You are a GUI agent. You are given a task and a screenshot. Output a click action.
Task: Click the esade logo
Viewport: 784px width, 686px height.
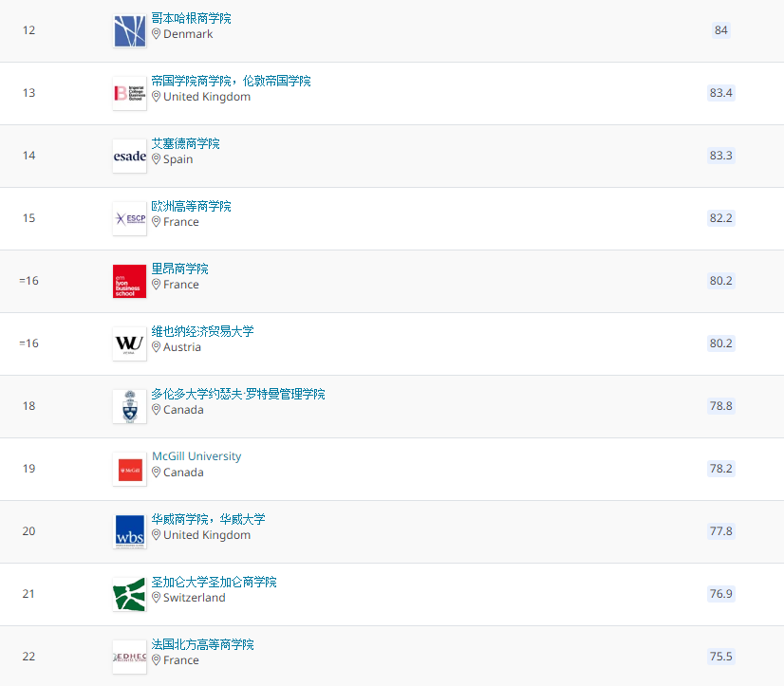pos(129,156)
